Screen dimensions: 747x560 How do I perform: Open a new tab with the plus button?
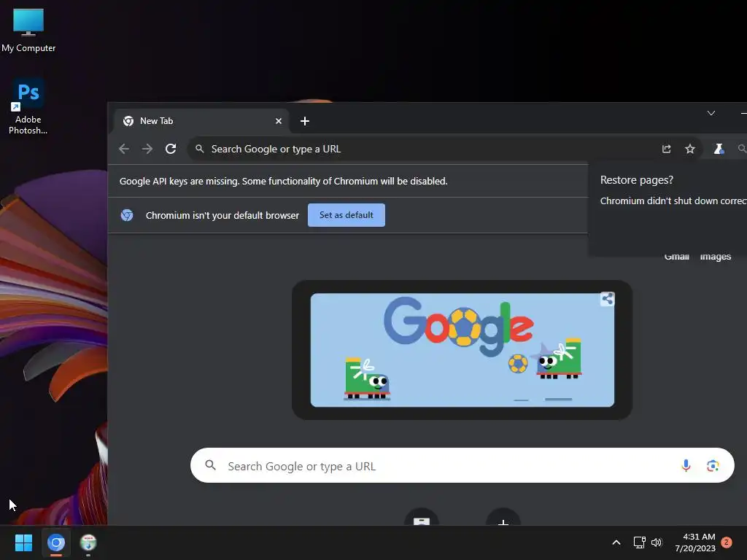click(305, 121)
